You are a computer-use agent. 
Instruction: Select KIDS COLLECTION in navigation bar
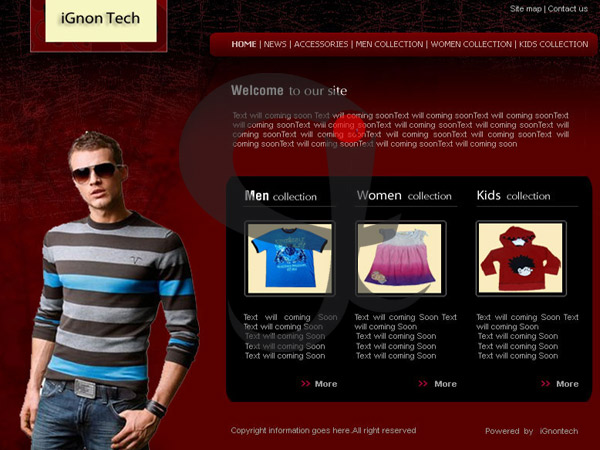coord(553,44)
